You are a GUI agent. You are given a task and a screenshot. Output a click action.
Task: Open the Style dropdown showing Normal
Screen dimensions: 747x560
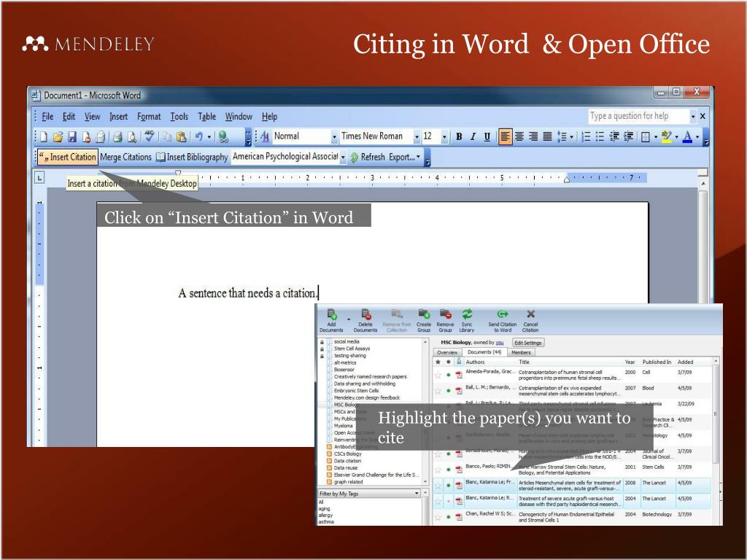[334, 137]
